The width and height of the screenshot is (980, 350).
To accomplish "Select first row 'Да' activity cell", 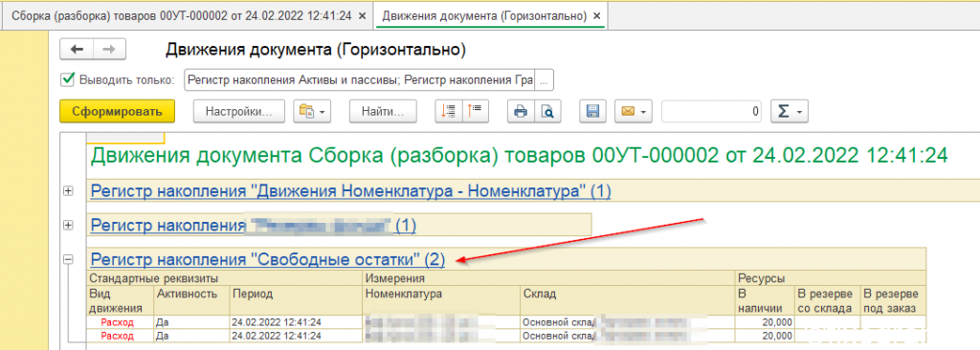I will [190, 322].
